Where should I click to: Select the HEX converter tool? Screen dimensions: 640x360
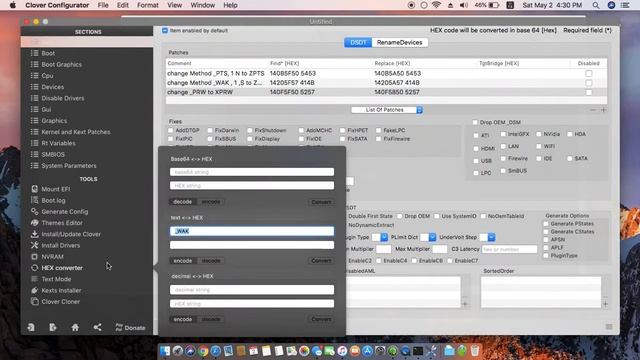(62, 268)
